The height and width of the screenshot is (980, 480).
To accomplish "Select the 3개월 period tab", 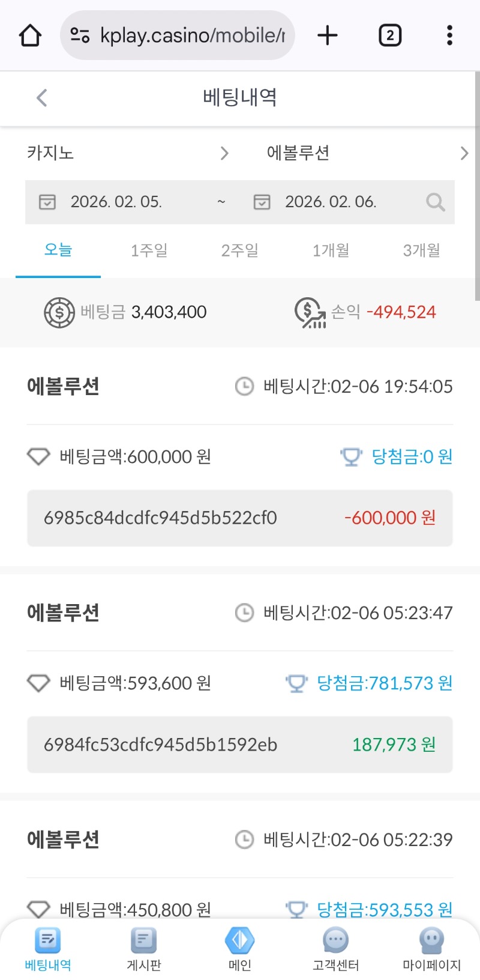I will (x=421, y=250).
